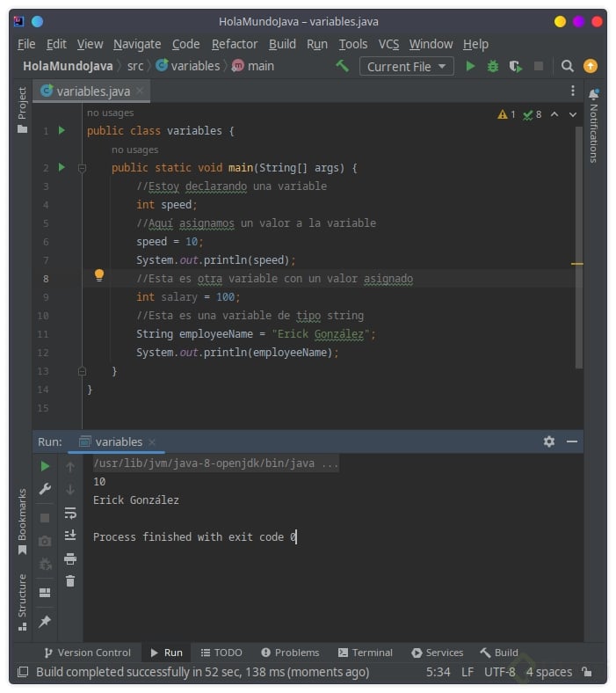The image size is (616, 693).
Task: Click folded java command line in console
Action: click(215, 463)
